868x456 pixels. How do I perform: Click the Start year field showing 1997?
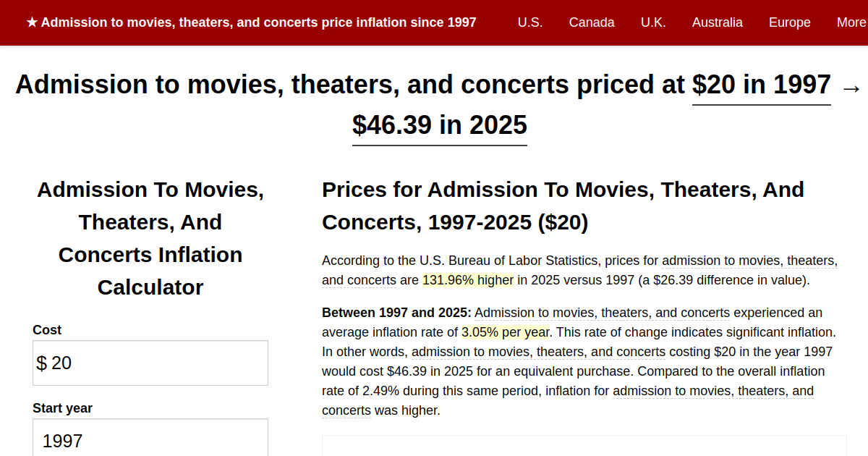pyautogui.click(x=150, y=438)
